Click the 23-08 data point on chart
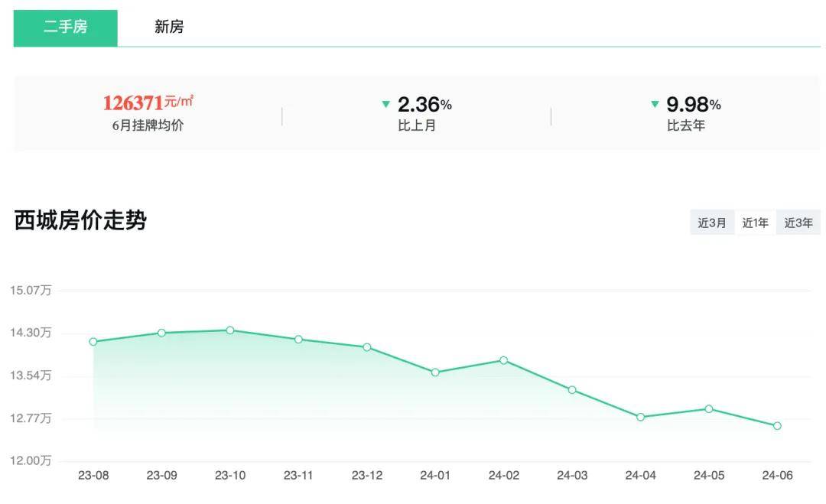This screenshot has width=826, height=504. (93, 342)
